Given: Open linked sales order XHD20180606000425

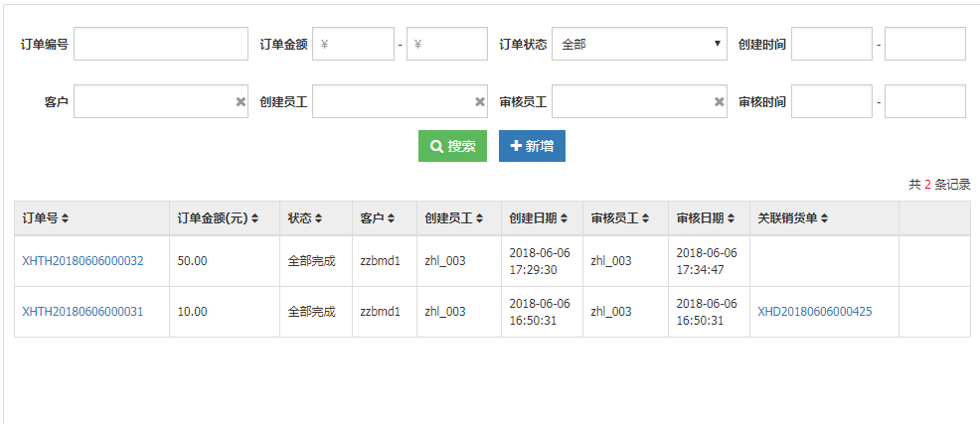Looking at the screenshot, I should (x=815, y=312).
